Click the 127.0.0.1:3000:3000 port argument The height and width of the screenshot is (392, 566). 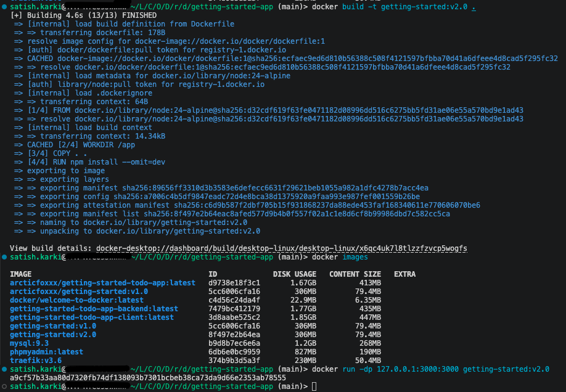click(x=417, y=369)
